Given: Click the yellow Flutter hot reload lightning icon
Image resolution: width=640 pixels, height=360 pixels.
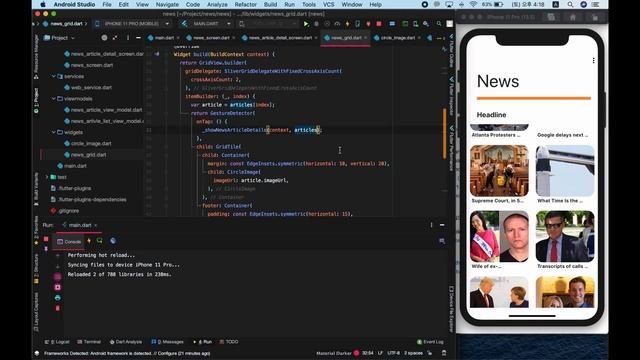Looking at the screenshot, I should pos(347,24).
